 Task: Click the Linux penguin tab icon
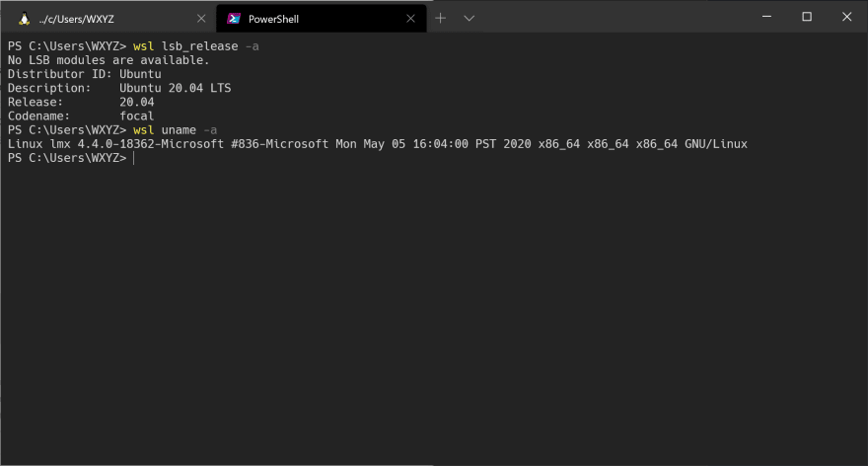pyautogui.click(x=24, y=19)
